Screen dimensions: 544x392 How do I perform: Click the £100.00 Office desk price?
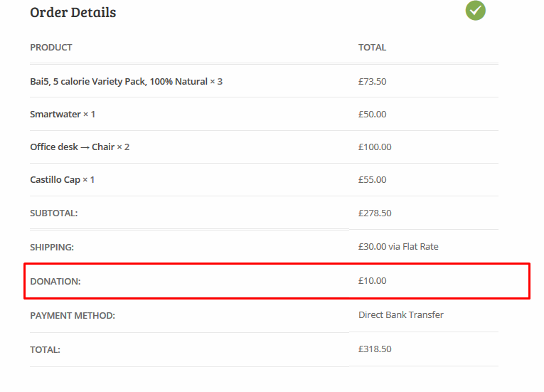click(375, 147)
